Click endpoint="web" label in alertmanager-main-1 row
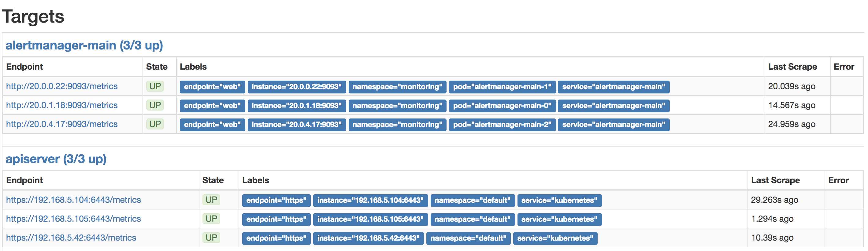 pyautogui.click(x=212, y=87)
